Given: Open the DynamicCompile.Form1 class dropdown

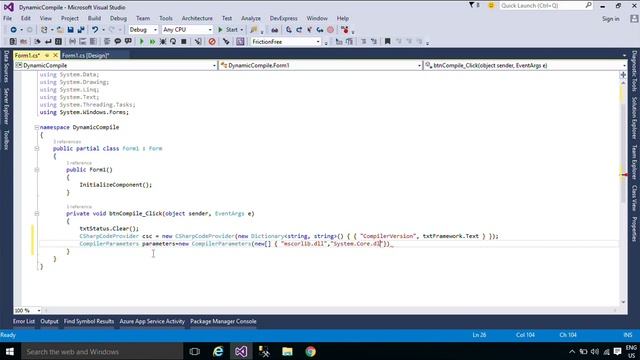Looking at the screenshot, I should pyautogui.click(x=320, y=65).
